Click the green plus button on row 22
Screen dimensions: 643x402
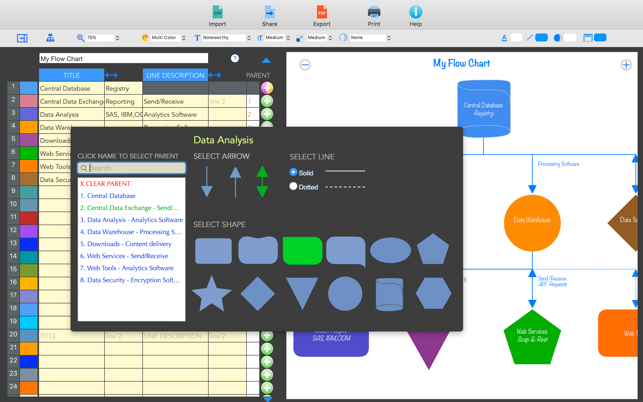point(267,362)
